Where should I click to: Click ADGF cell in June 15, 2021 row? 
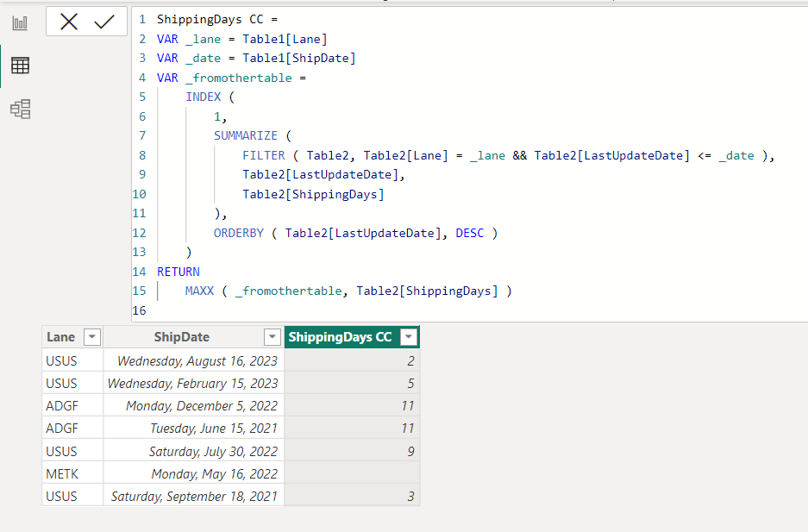72,429
